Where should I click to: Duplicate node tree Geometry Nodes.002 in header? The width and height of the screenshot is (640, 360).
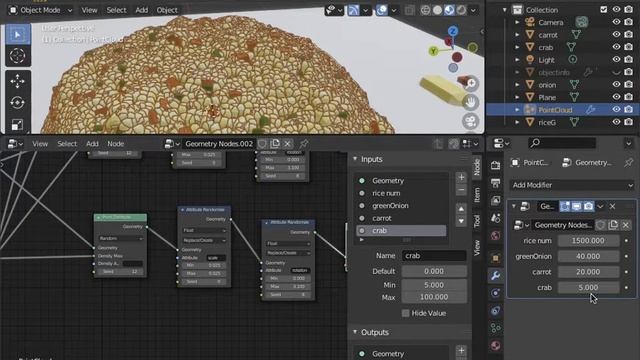tap(275, 144)
